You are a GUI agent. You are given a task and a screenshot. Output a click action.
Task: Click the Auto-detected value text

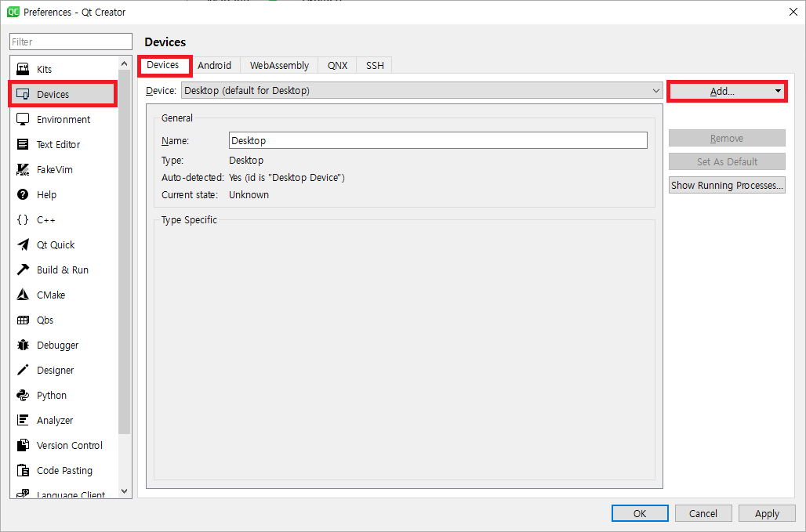point(287,178)
